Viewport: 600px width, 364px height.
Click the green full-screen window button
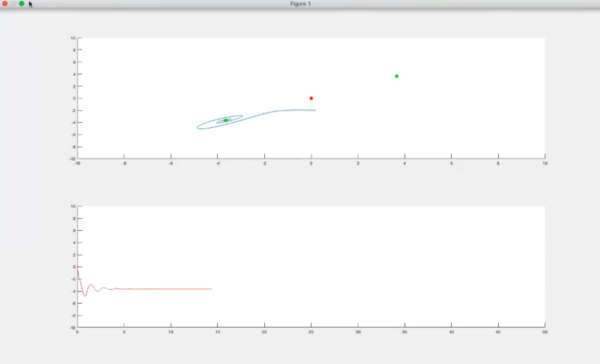[x=22, y=3]
